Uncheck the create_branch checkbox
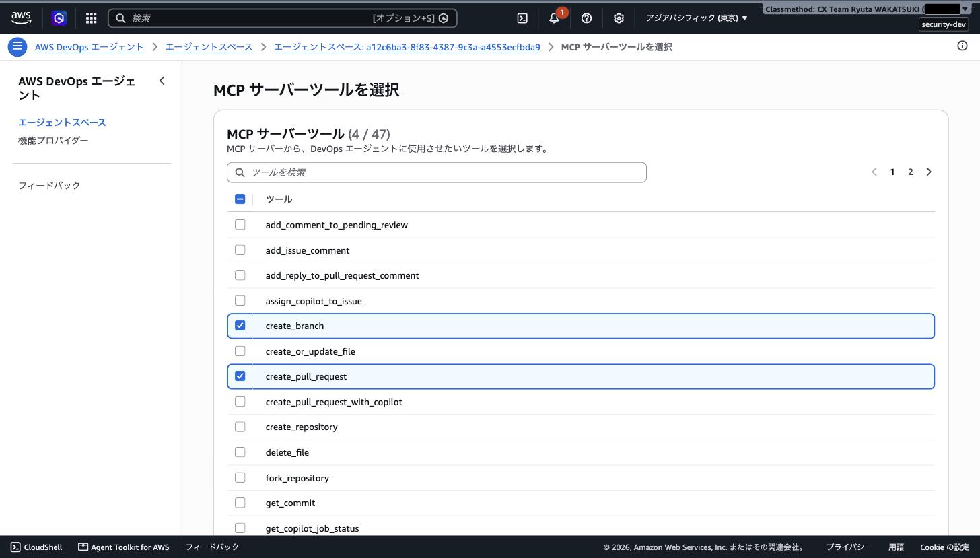The image size is (980, 558). (240, 325)
